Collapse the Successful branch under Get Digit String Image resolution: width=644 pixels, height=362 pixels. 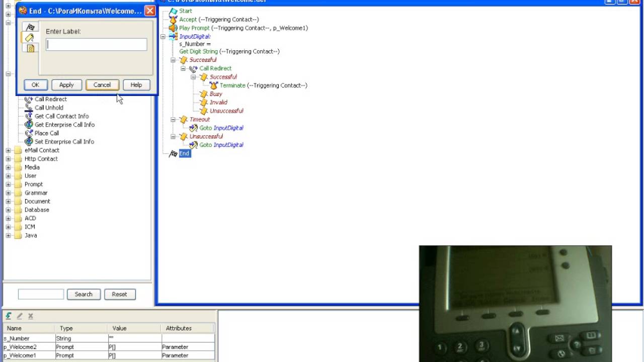(173, 60)
